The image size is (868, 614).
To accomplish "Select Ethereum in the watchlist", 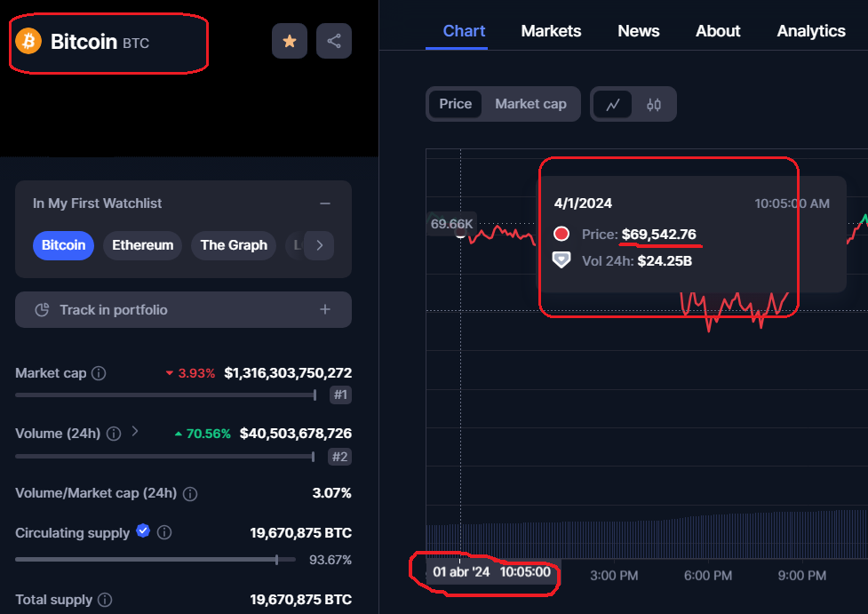I will [x=142, y=245].
